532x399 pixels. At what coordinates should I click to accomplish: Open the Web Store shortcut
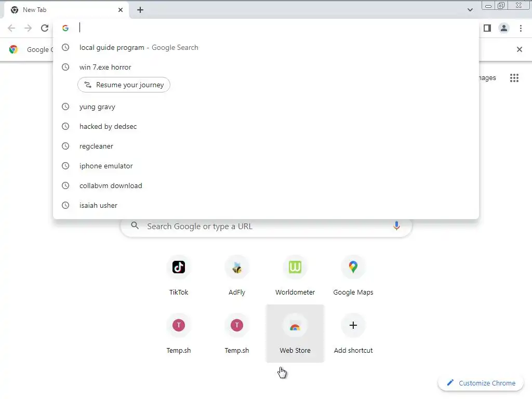[x=295, y=334]
